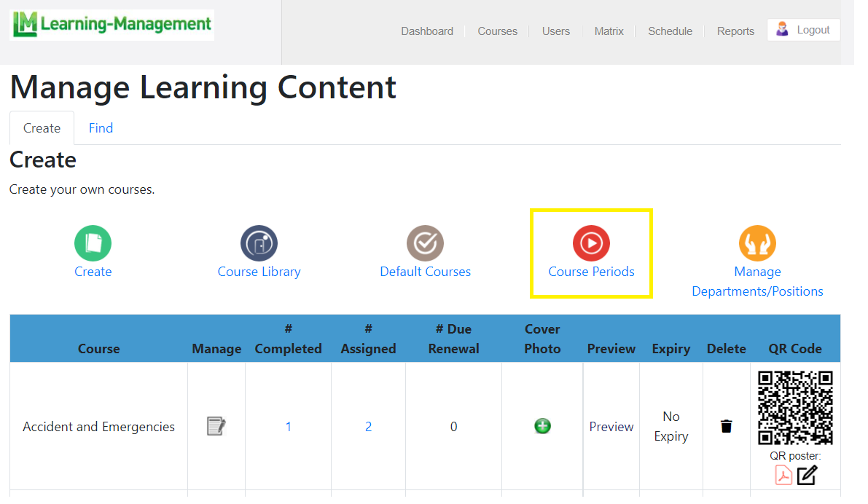868x504 pixels.
Task: Select the Create tab
Action: (42, 128)
